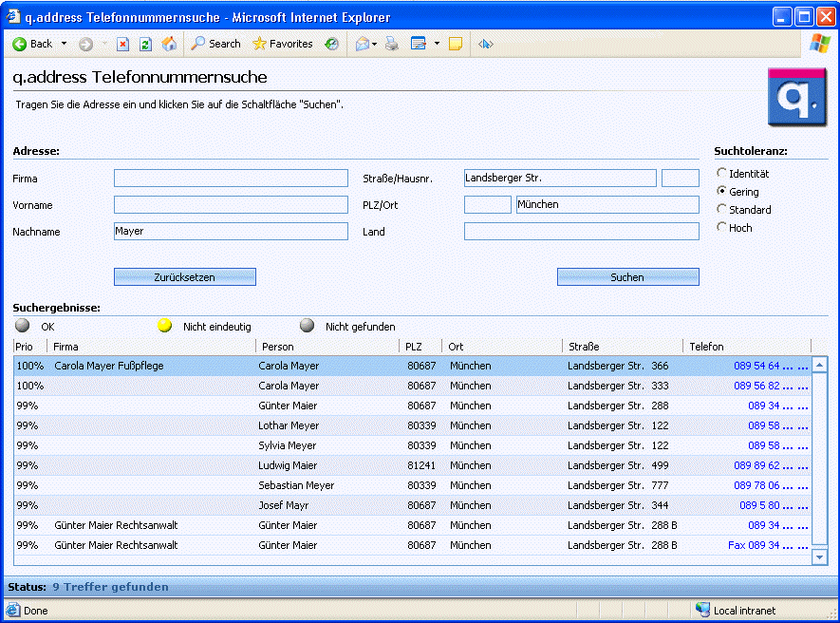The width and height of the screenshot is (840, 623).
Task: Open phone link 089 54 64 for Carola Mayer
Action: (771, 366)
